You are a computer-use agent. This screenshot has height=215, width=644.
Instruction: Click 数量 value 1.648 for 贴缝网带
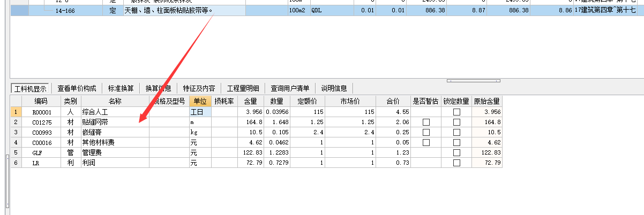point(277,122)
